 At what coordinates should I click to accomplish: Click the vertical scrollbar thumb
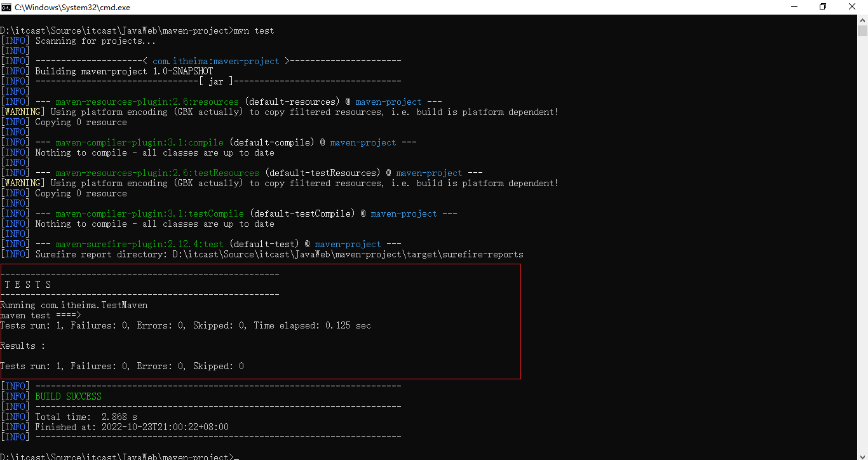862,31
